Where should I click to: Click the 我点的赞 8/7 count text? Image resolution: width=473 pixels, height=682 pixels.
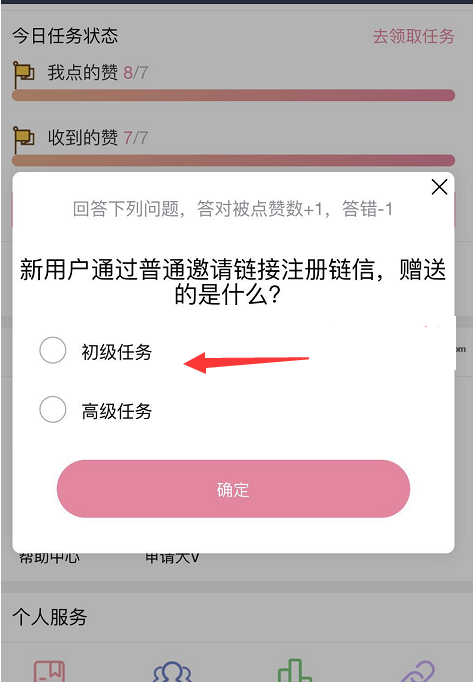(136, 73)
